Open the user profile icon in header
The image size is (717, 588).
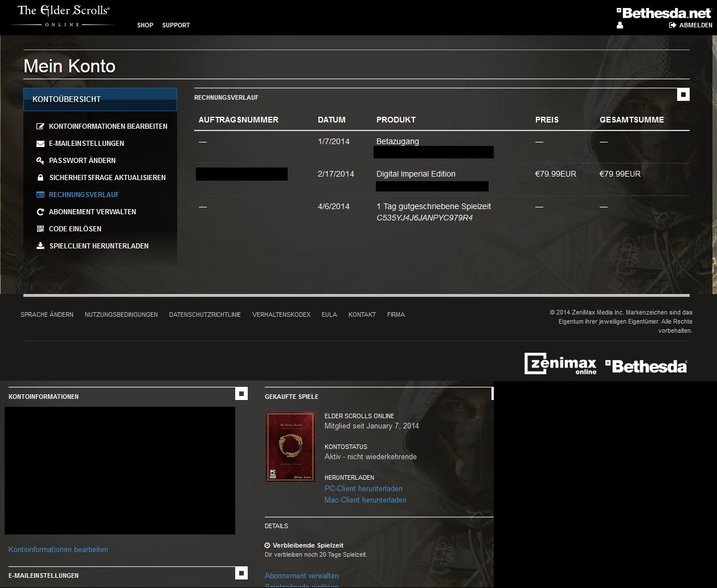click(620, 25)
